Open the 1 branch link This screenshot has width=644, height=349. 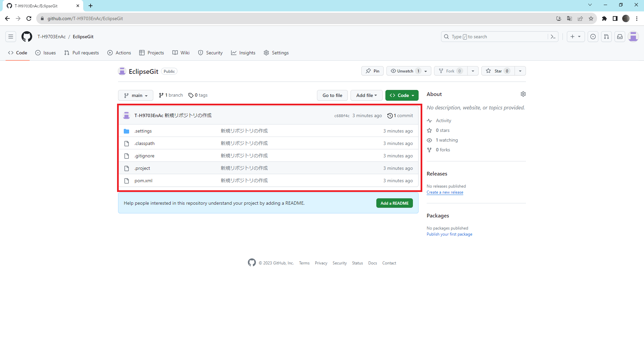click(x=171, y=95)
